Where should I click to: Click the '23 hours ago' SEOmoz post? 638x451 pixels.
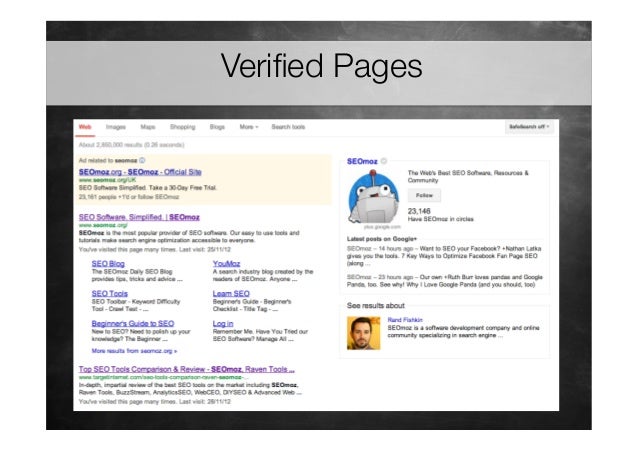pos(445,281)
